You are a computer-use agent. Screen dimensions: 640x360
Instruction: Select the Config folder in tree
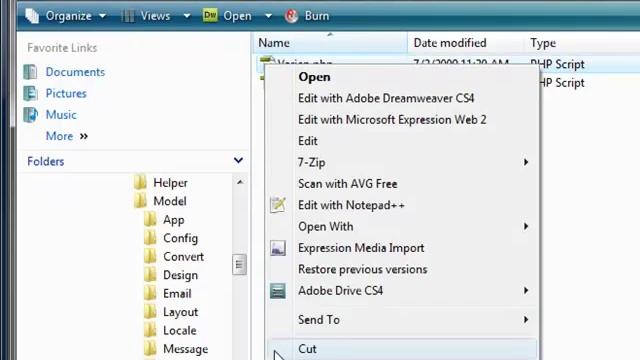180,238
